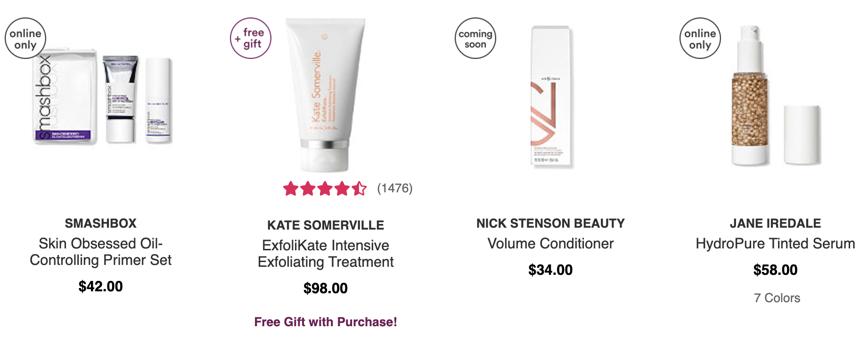Click Jane Iredale "online only" badge

[x=700, y=38]
